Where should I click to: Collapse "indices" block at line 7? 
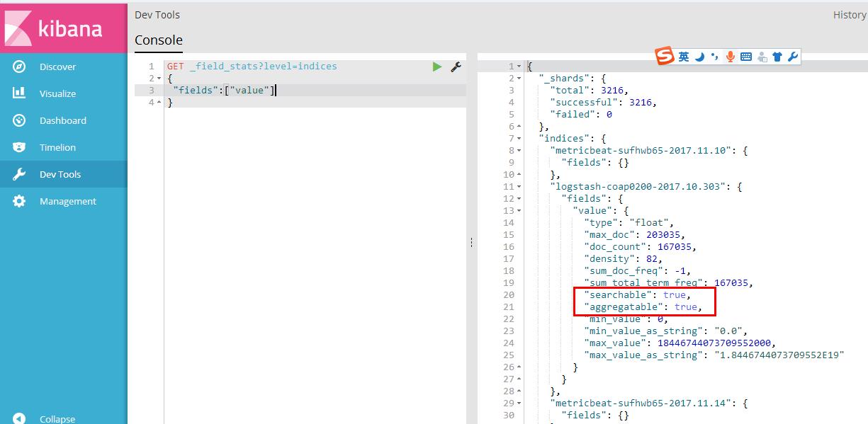point(519,139)
